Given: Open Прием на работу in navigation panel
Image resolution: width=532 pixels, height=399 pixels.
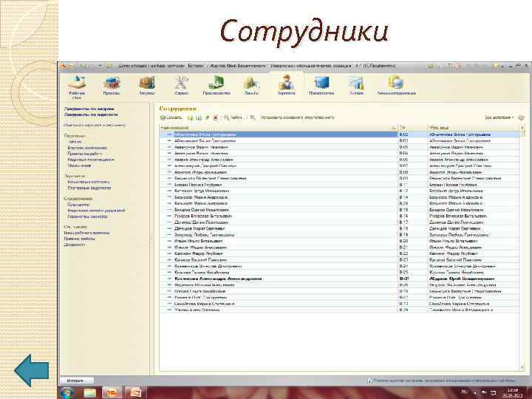Looking at the screenshot, I should pos(85,154).
